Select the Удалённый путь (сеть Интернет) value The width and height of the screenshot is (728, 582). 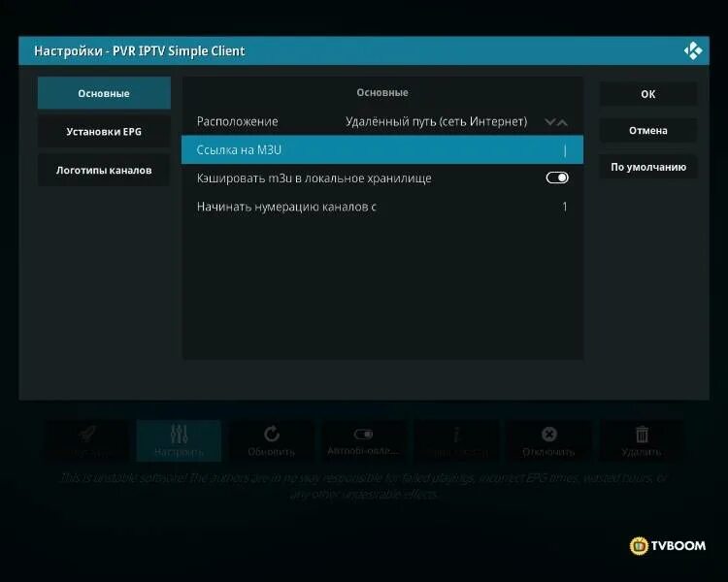pyautogui.click(x=437, y=121)
